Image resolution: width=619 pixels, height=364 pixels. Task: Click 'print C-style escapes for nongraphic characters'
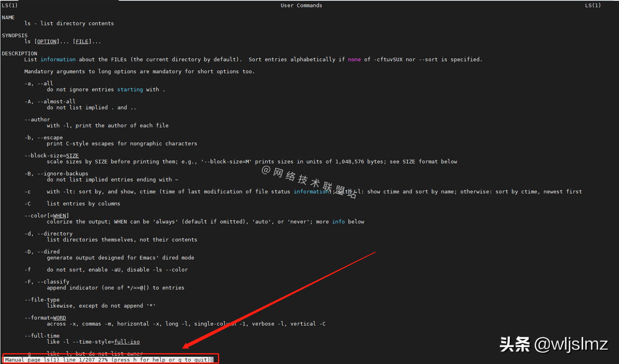click(x=122, y=143)
